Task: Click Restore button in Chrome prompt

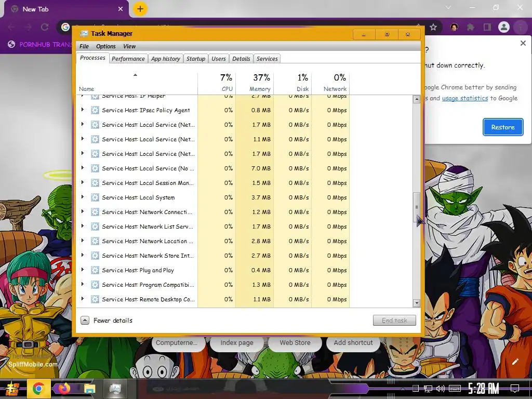Action: (503, 127)
